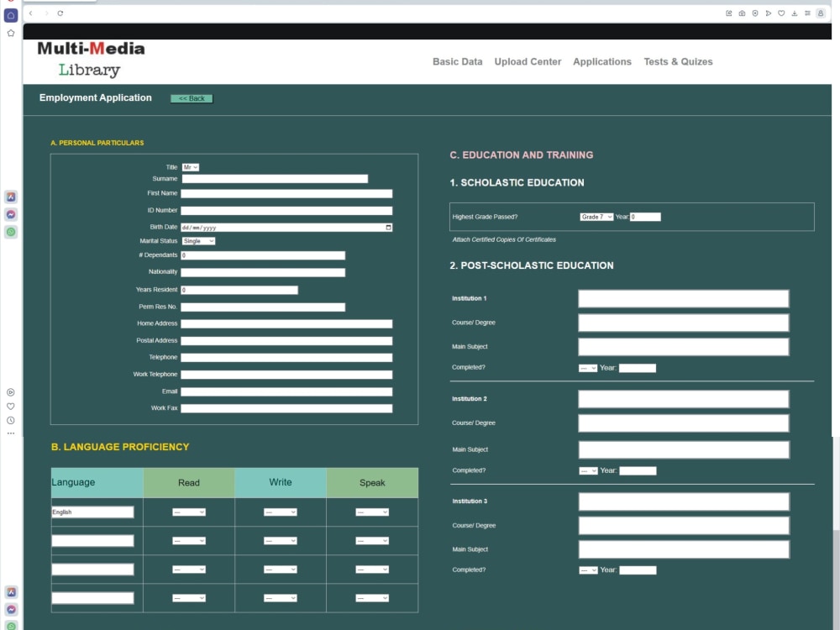840x630 pixels.
Task: Click the language field containing English
Action: click(92, 512)
